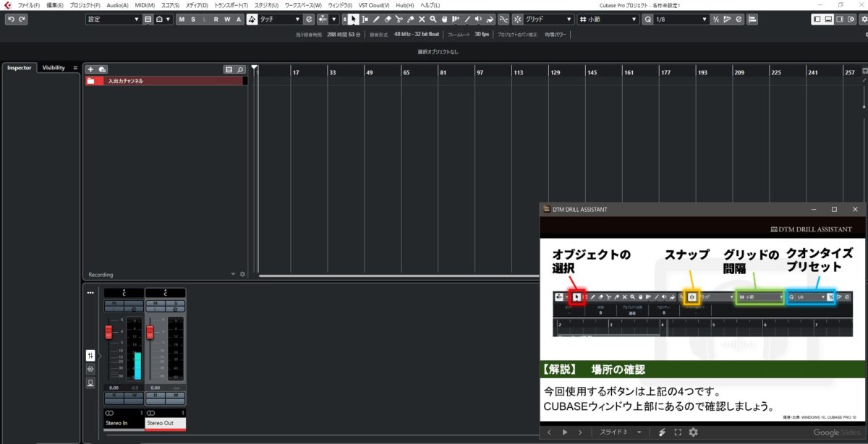The height and width of the screenshot is (444, 868).
Task: Toggle the left zone visibility
Action: [x=817, y=20]
